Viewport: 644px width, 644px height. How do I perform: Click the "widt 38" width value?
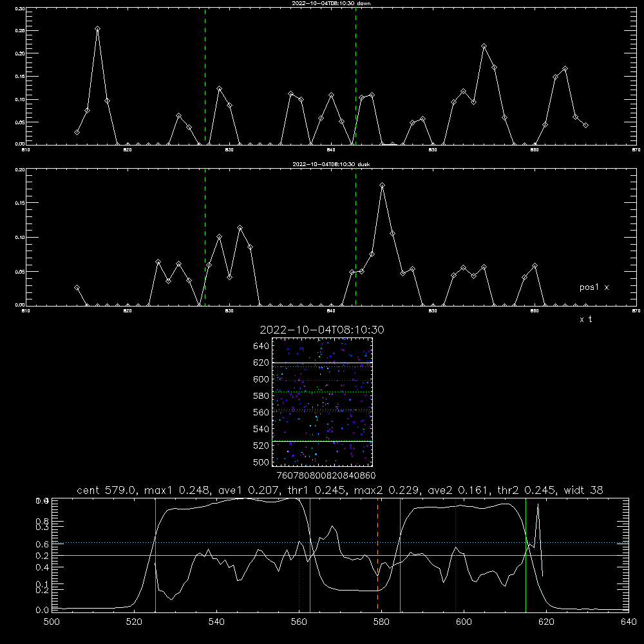[x=583, y=490]
